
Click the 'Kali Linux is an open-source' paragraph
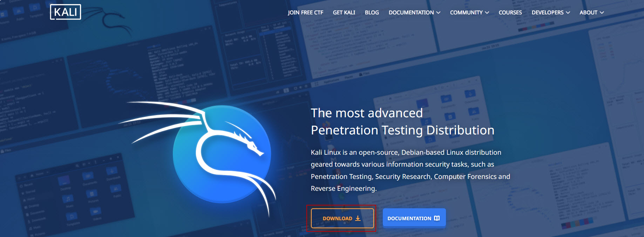[411, 170]
